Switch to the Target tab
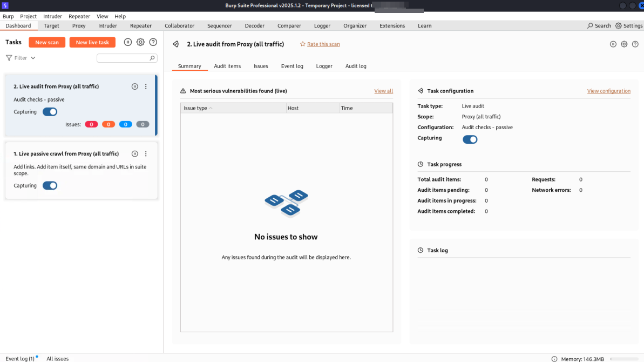The image size is (644, 362). [51, 25]
